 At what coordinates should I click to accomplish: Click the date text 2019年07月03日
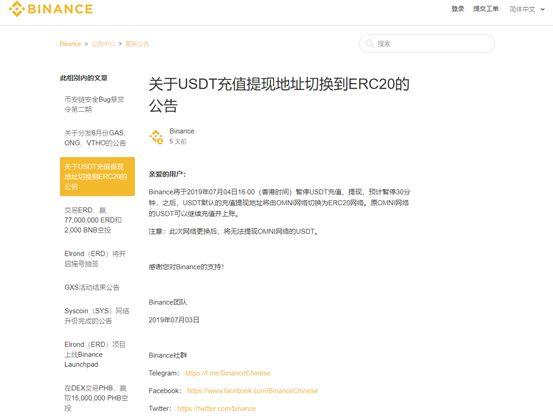(x=174, y=320)
